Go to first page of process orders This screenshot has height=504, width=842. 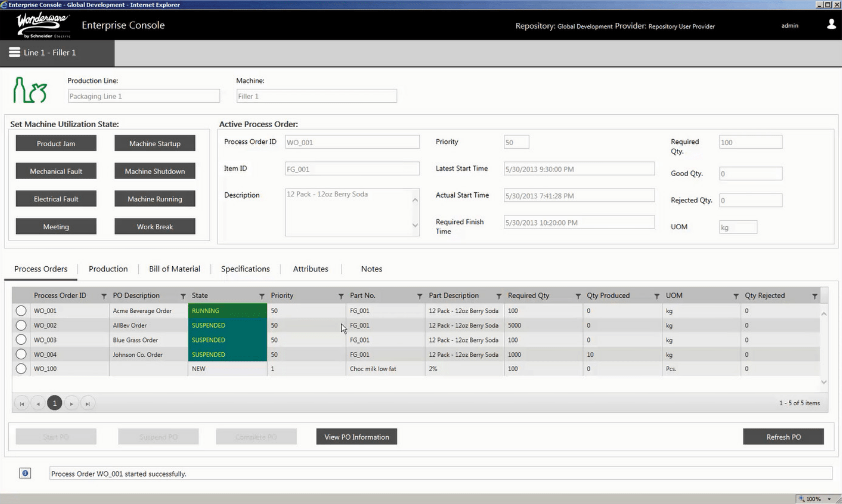coord(22,403)
